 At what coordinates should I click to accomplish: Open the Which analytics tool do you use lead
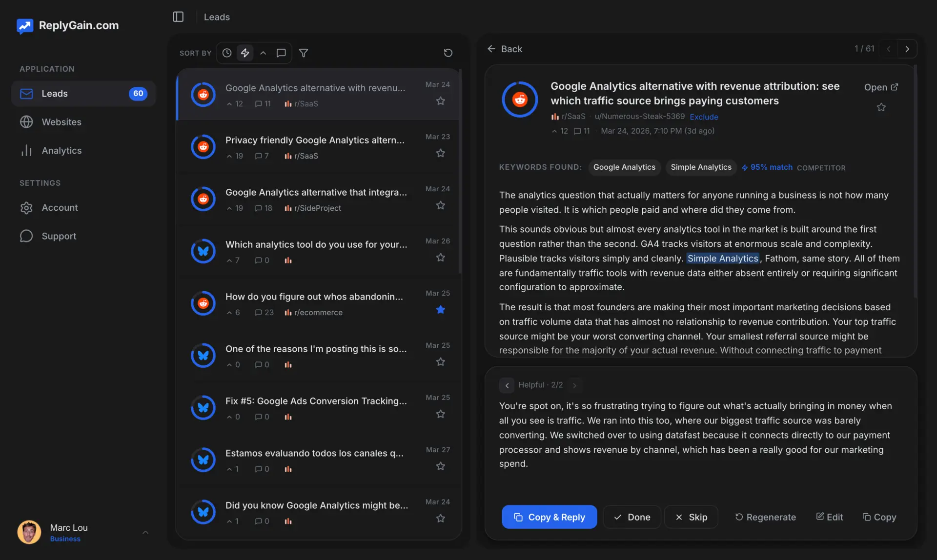319,251
